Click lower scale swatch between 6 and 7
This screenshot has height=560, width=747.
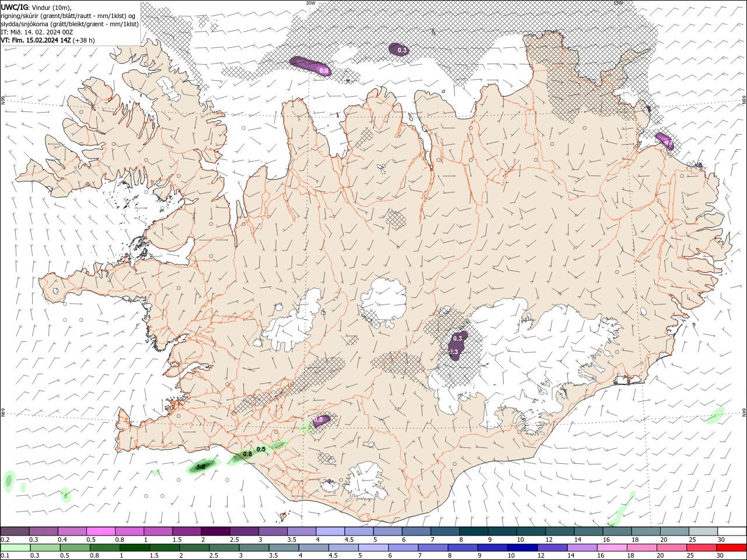click(x=402, y=548)
